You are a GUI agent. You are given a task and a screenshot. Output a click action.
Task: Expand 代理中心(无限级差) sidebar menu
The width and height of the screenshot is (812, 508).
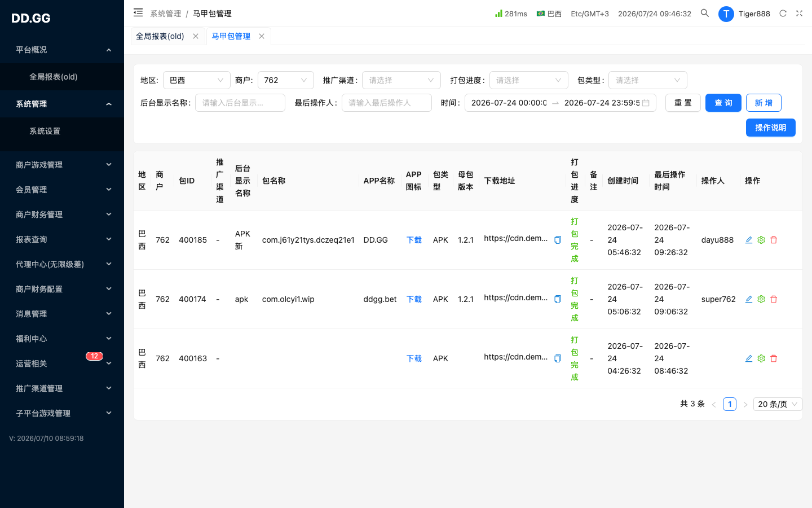[62, 264]
